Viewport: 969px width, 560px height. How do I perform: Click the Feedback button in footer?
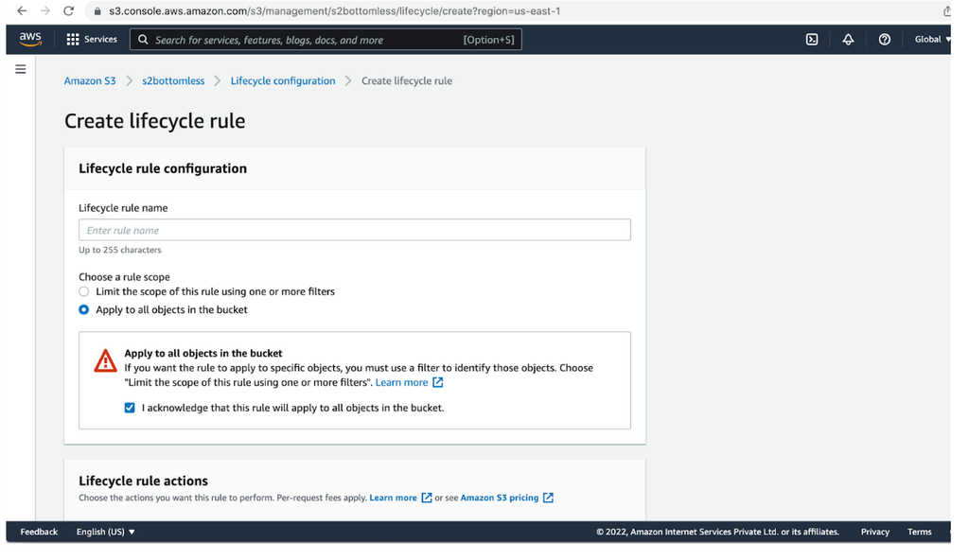(39, 532)
